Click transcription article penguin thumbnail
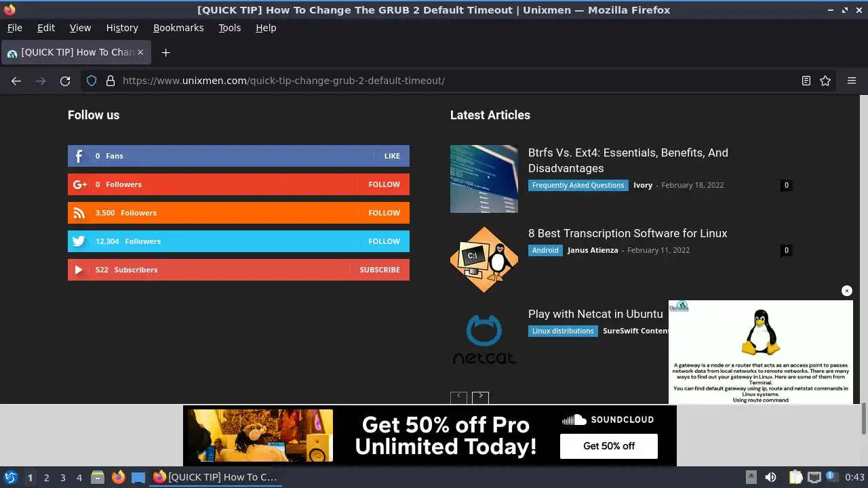This screenshot has width=868, height=488. [x=484, y=260]
